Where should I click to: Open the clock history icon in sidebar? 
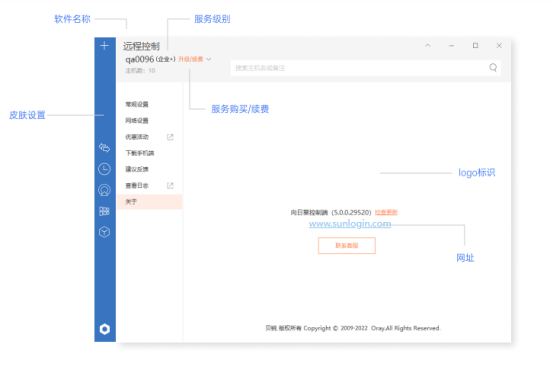click(x=104, y=169)
